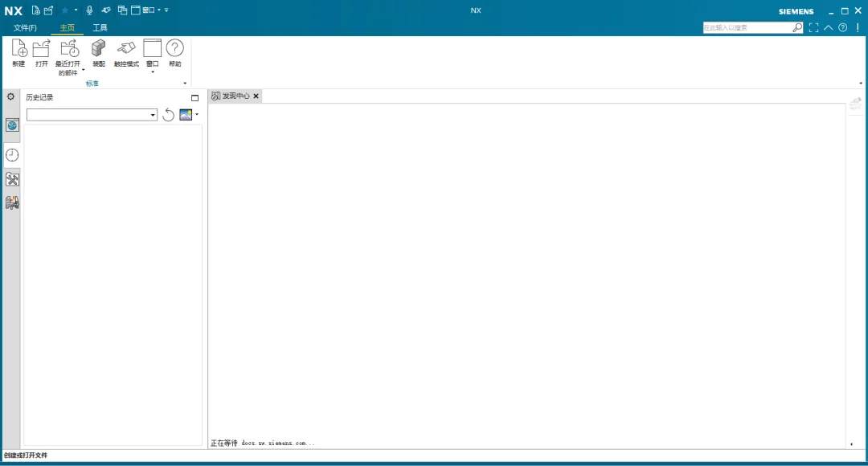
Task: Toggle full screen mode icon
Action: (x=813, y=27)
